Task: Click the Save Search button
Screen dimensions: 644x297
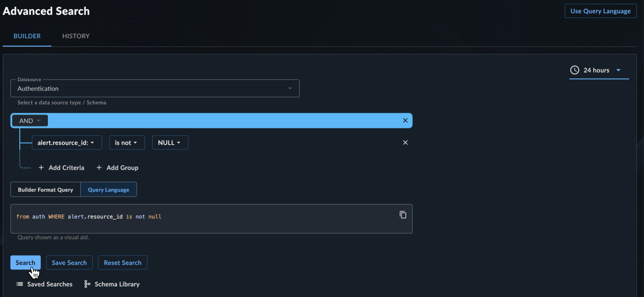Action: click(69, 262)
